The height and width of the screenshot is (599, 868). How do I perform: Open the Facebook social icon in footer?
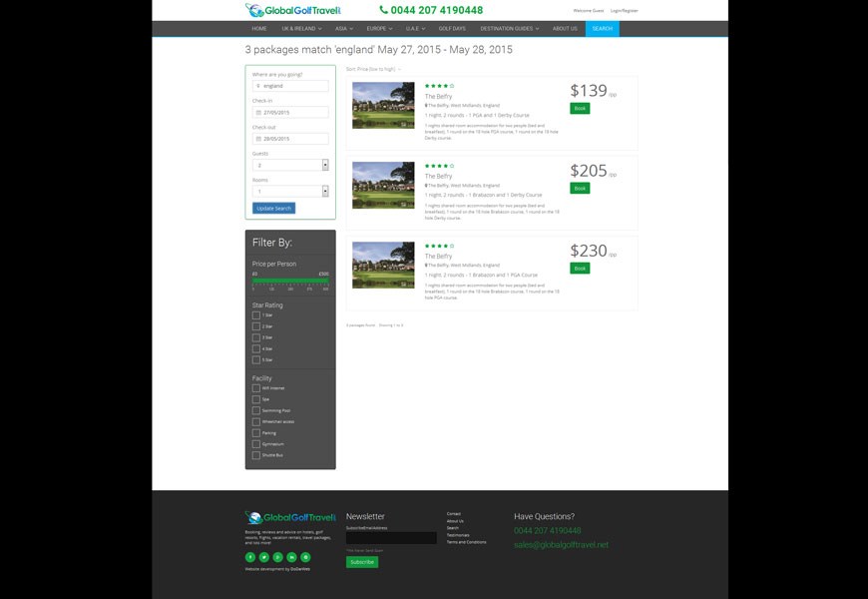(x=250, y=557)
